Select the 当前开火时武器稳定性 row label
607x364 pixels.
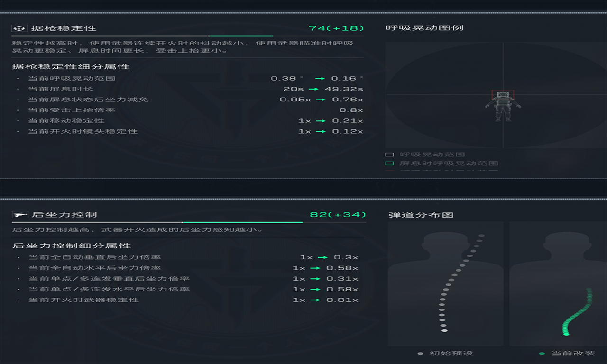83,300
